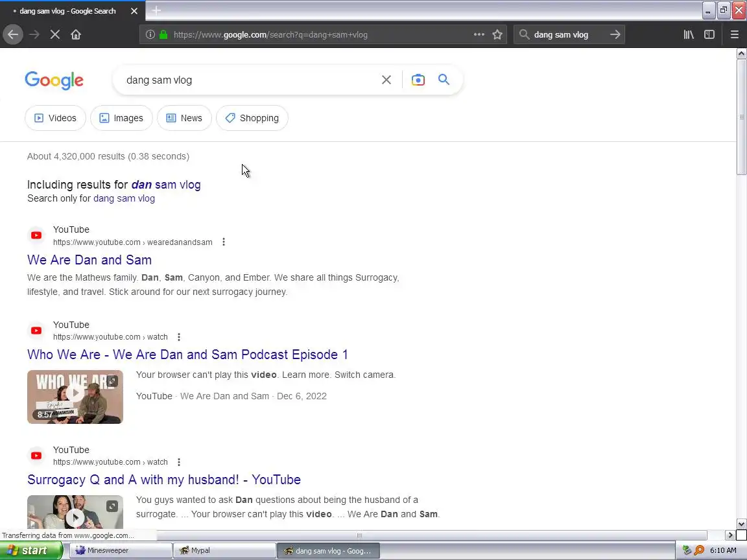The height and width of the screenshot is (560, 747).
Task: Click the About 4,320,000 results text
Action: tap(108, 156)
